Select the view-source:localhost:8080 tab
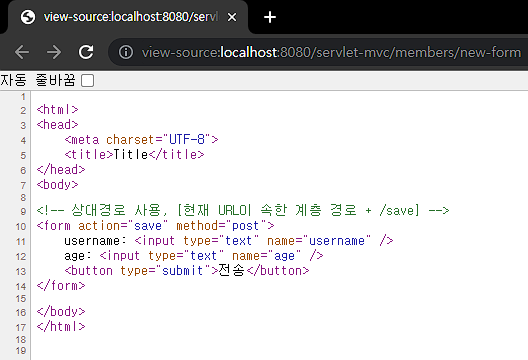The height and width of the screenshot is (360, 528). [128, 17]
